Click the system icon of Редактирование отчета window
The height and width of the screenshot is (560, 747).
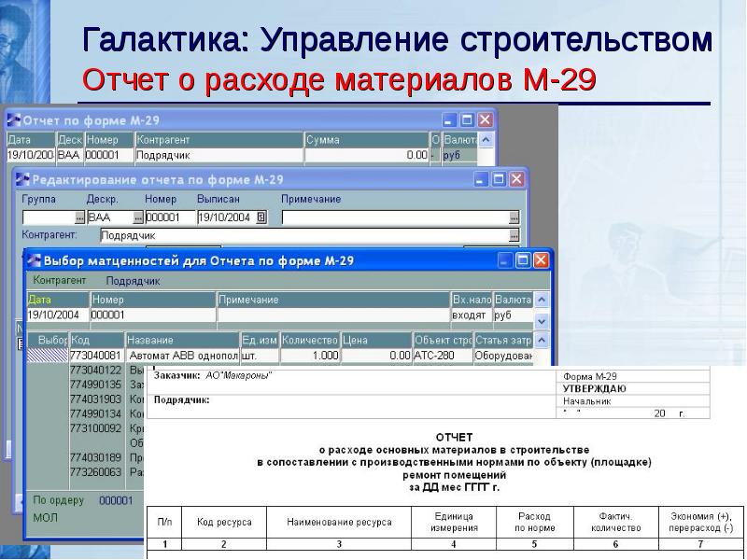[x=21, y=179]
